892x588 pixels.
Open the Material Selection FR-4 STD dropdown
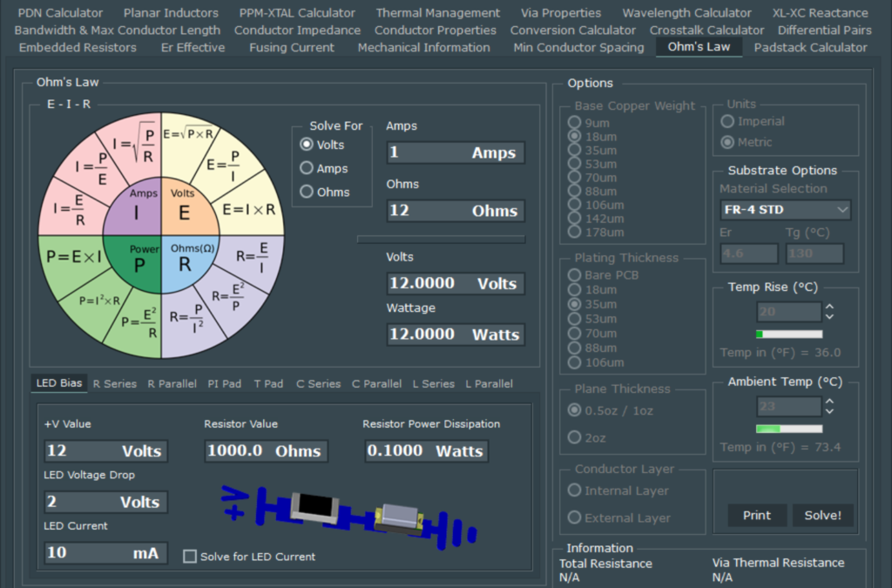pyautogui.click(x=785, y=210)
